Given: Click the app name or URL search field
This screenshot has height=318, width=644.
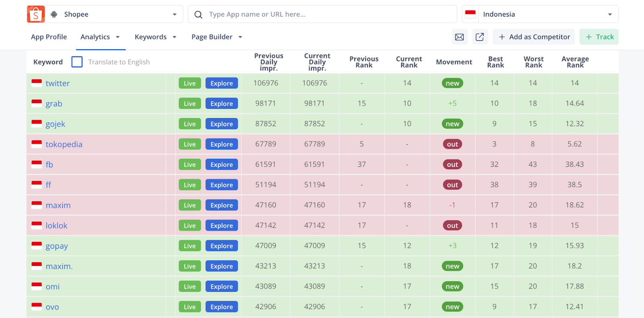Looking at the screenshot, I should point(322,15).
